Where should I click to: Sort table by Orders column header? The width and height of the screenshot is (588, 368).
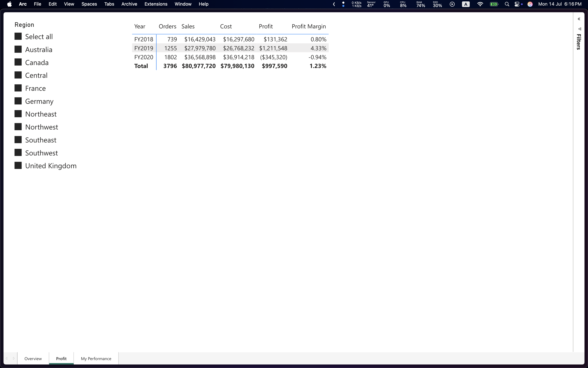pyautogui.click(x=167, y=26)
